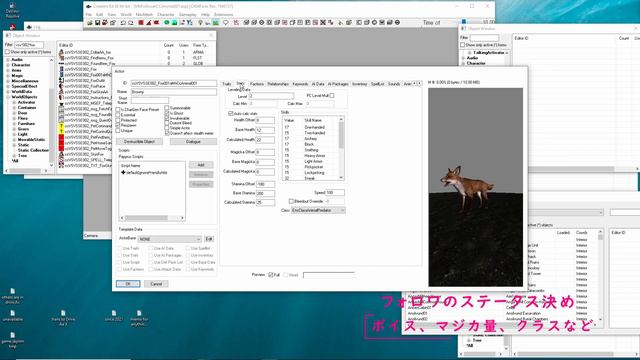The image size is (640, 360).
Task: Click the Level input field
Action: click(271, 96)
